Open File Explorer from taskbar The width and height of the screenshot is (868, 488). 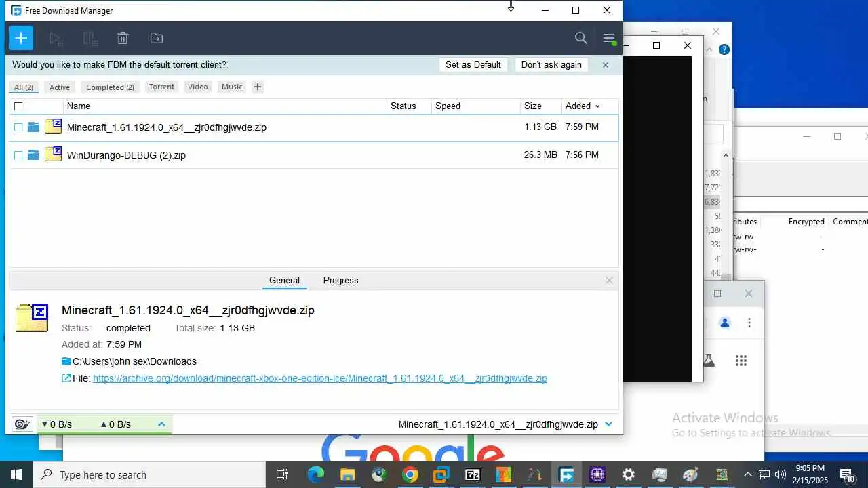(347, 474)
